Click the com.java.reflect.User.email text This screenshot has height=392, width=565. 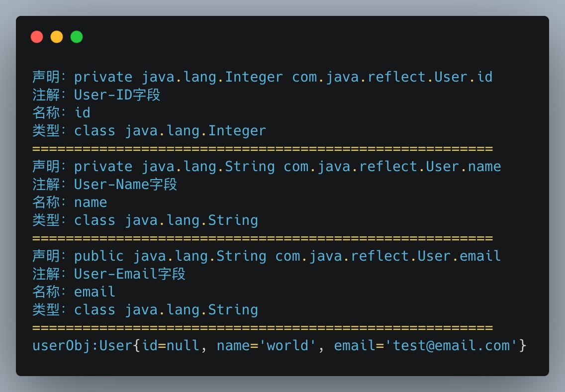click(388, 256)
